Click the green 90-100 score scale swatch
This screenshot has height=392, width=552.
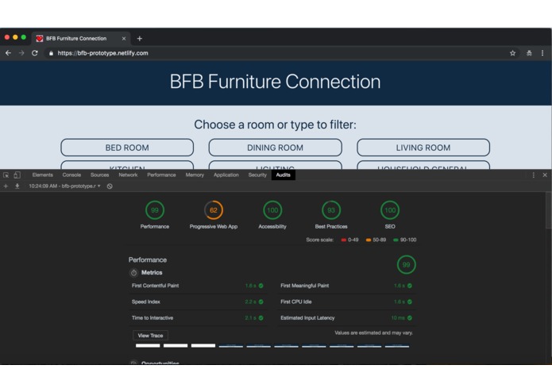point(396,240)
